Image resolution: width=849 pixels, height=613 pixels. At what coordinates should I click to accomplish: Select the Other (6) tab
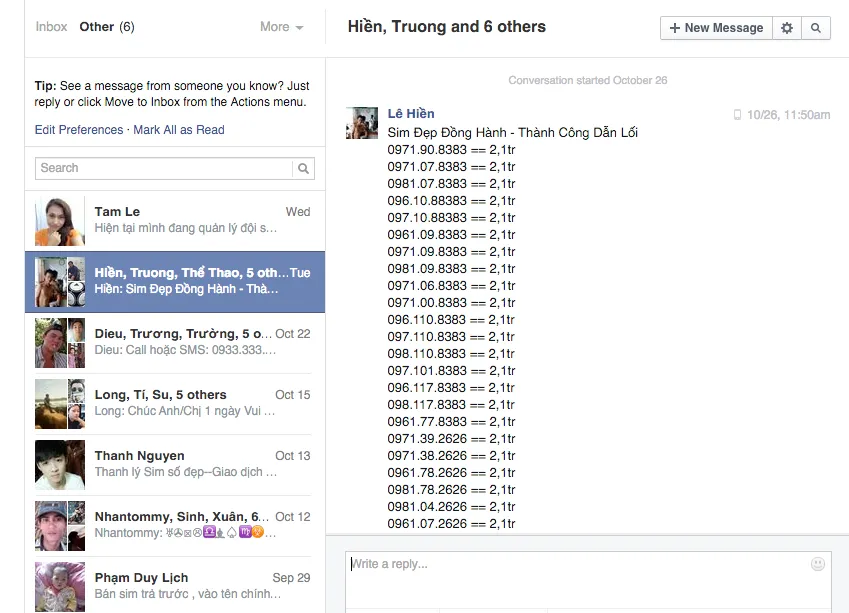(x=106, y=27)
